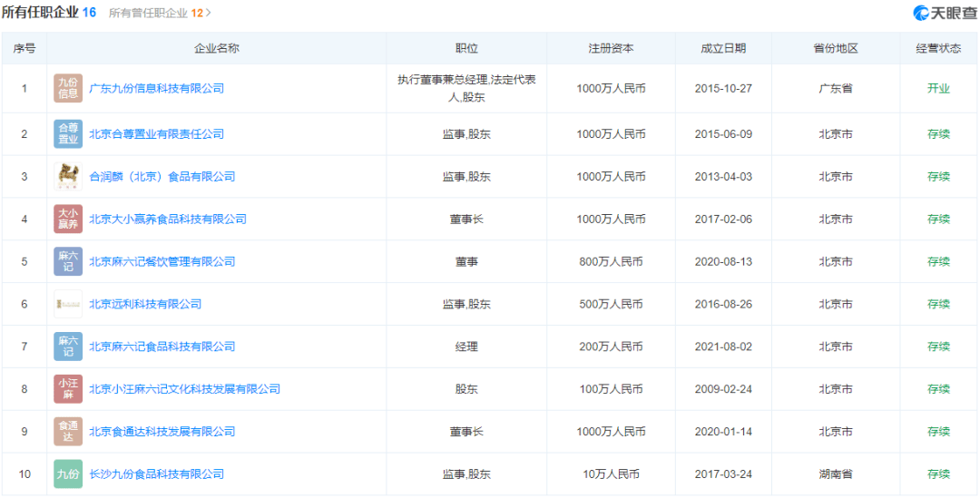Click the 天眼查 brand logo
The image size is (980, 498).
tap(945, 13)
